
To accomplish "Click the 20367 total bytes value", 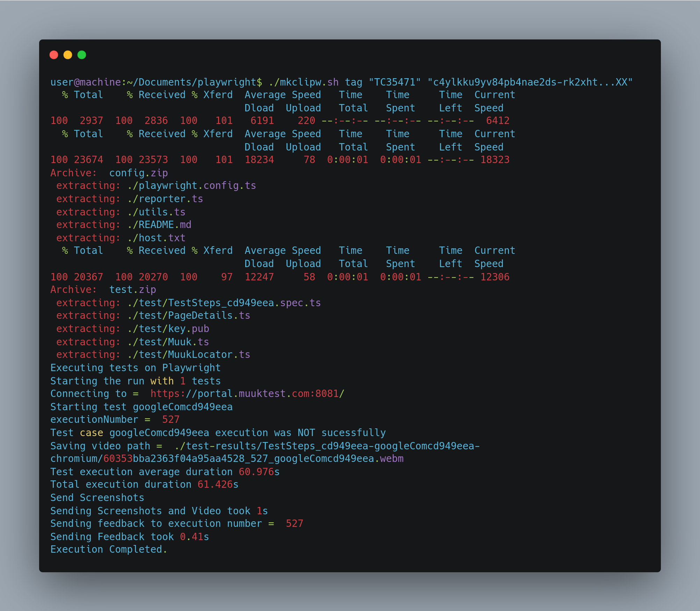I will click(89, 277).
